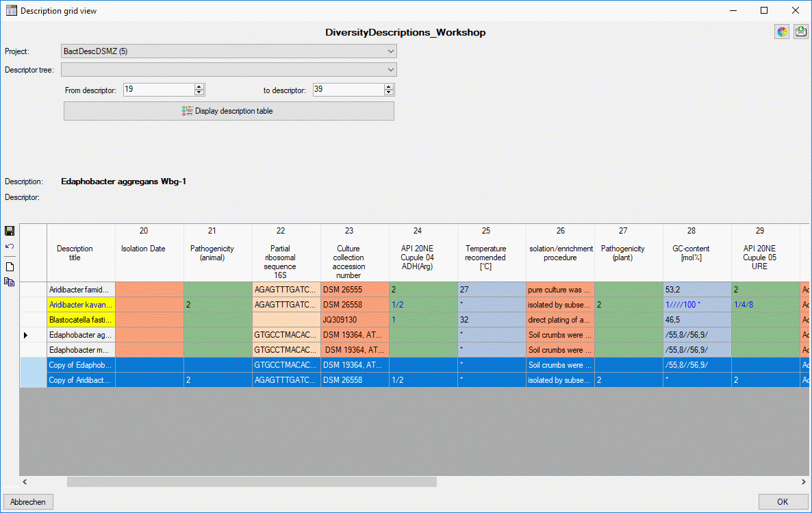This screenshot has width=812, height=513.
Task: Increase the From descriptor value
Action: 199,86
